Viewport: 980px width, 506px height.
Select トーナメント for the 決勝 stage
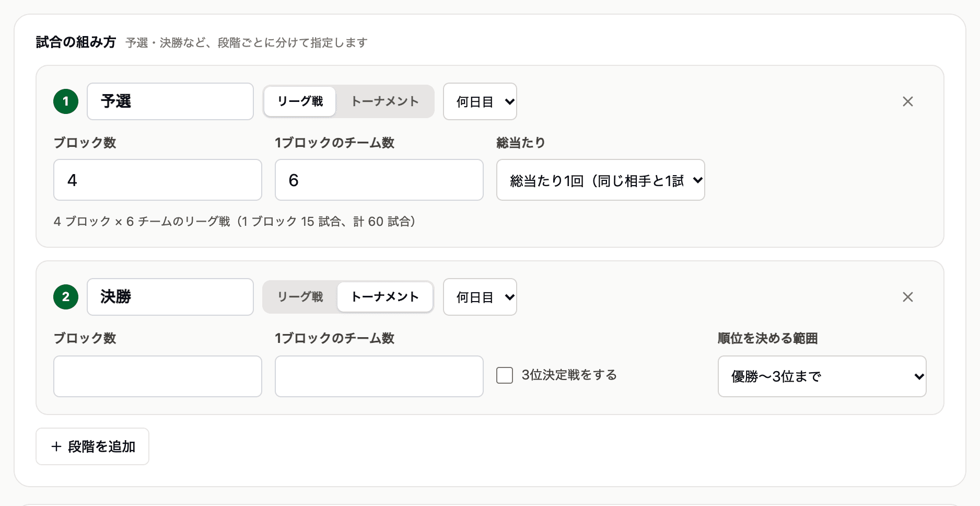[385, 297]
